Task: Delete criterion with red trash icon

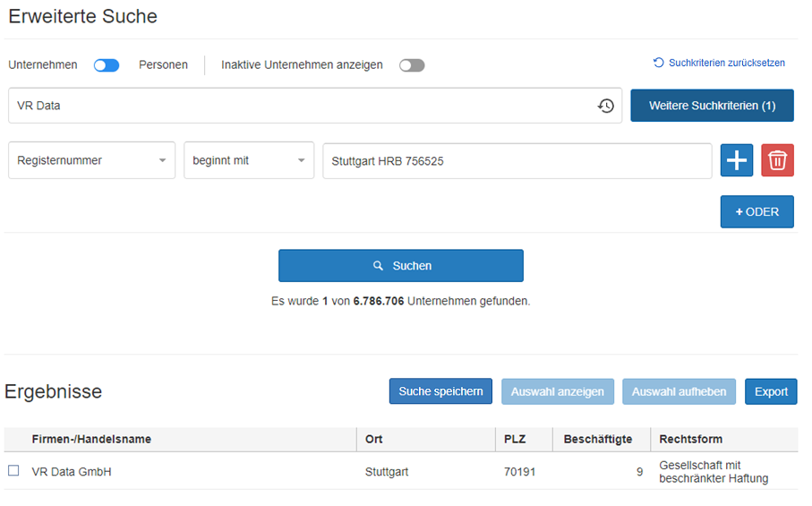Action: (777, 160)
